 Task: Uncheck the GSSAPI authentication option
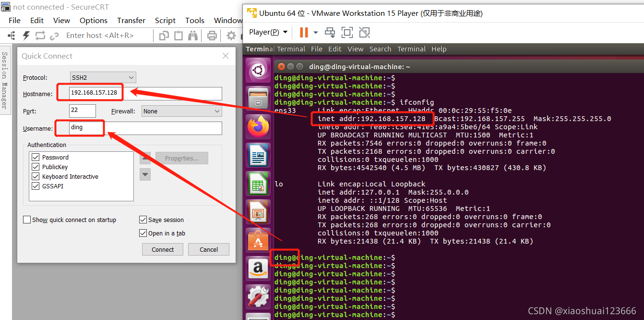[36, 185]
